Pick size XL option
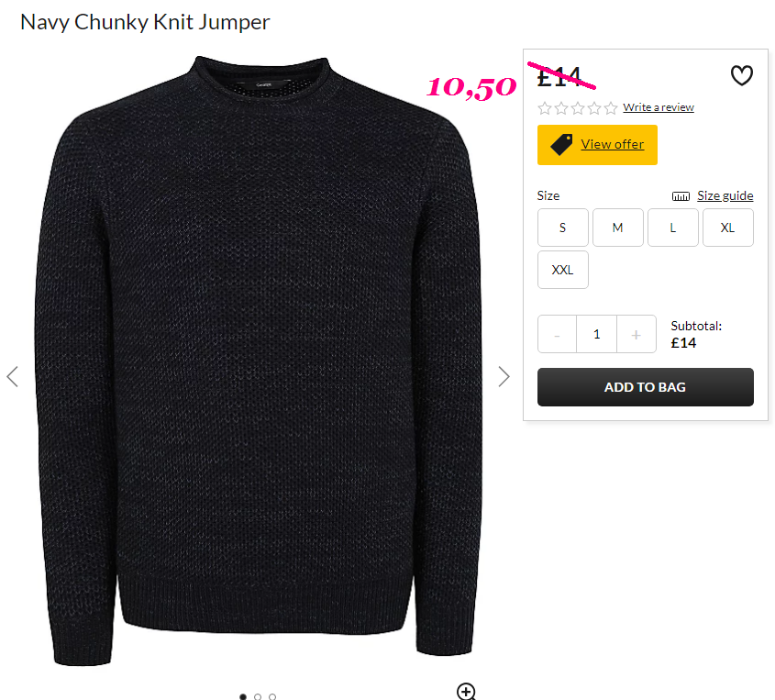Image resolution: width=775 pixels, height=700 pixels. 727,228
